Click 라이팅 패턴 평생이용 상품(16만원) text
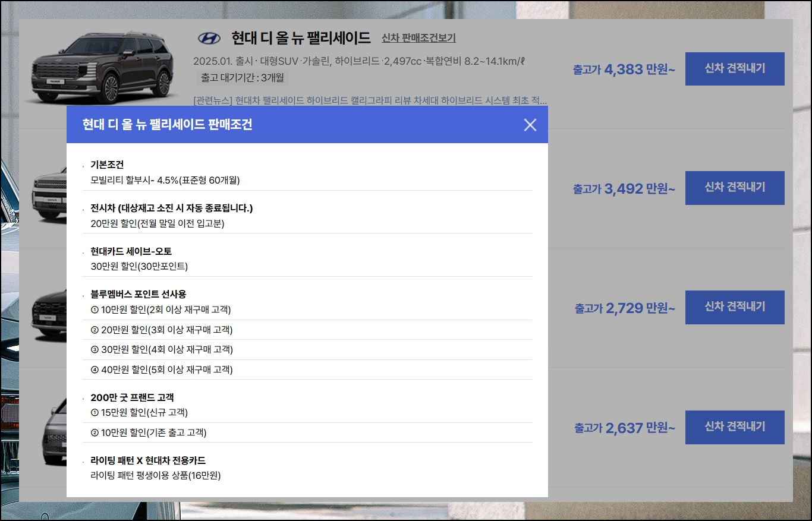 click(156, 475)
